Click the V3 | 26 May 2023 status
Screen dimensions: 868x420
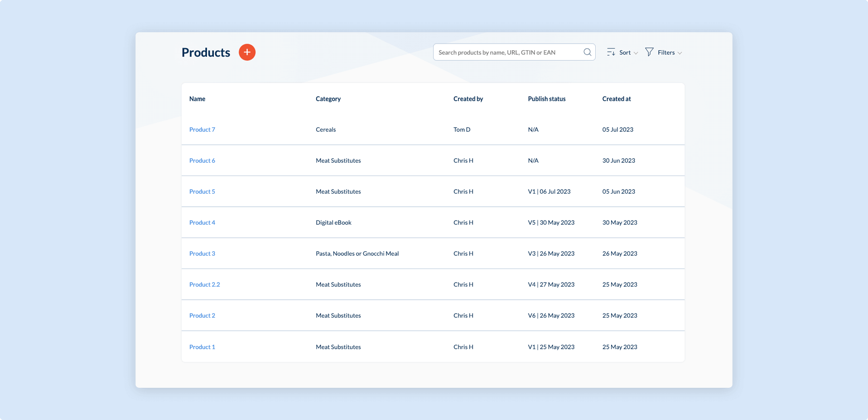pyautogui.click(x=551, y=254)
